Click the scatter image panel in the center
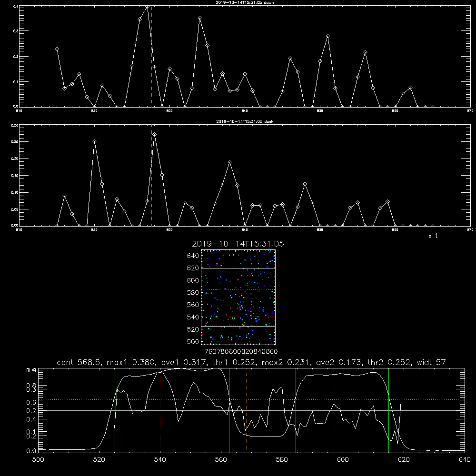The height and width of the screenshot is (476, 476). pyautogui.click(x=238, y=297)
